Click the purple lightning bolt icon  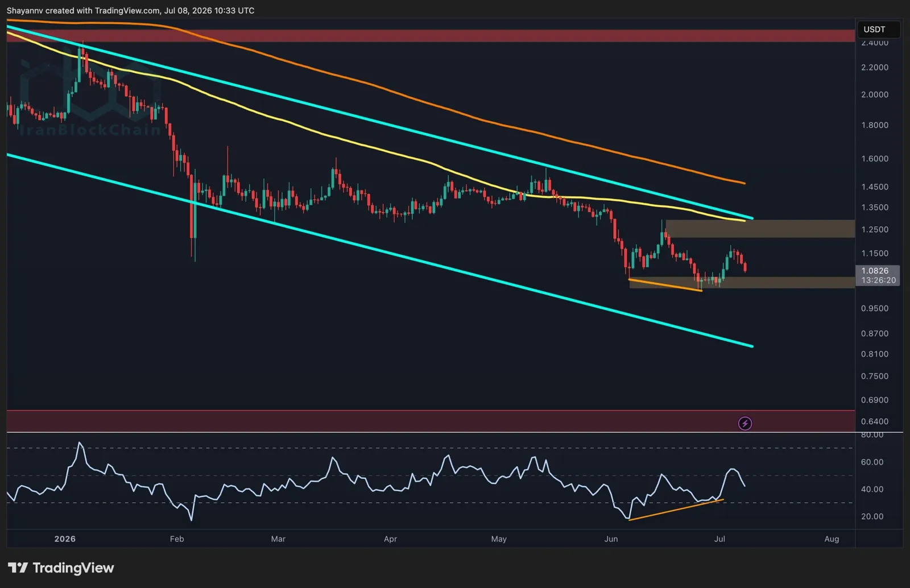745,423
